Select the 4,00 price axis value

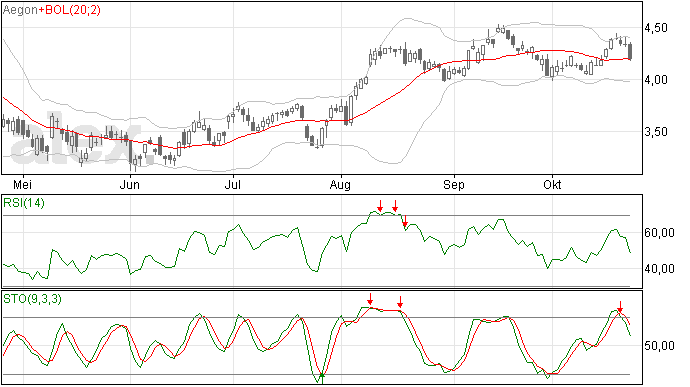tap(656, 80)
